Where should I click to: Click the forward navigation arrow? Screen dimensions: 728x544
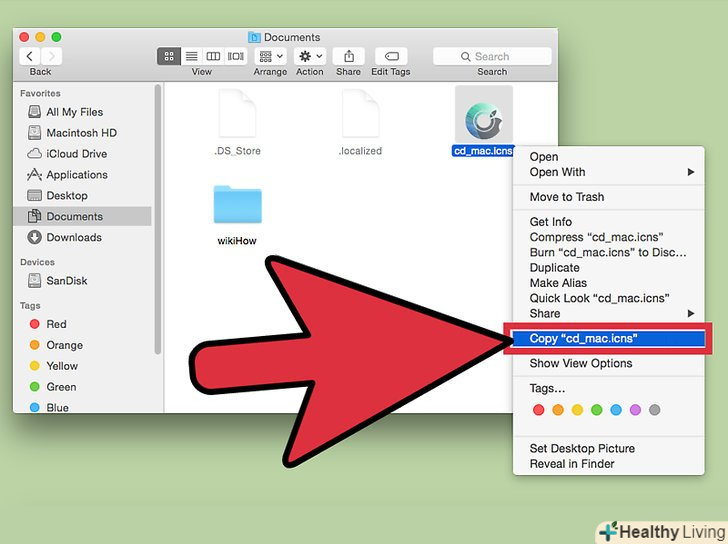pyautogui.click(x=52, y=57)
